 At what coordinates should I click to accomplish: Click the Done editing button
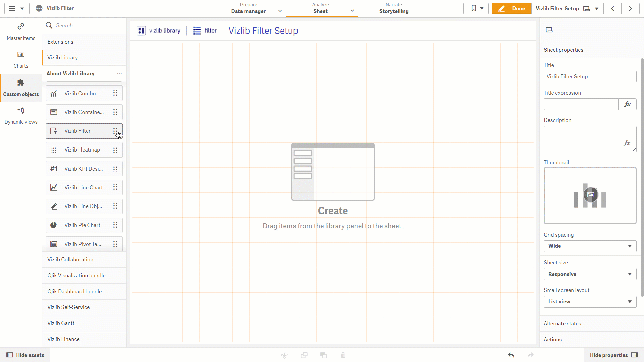pyautogui.click(x=512, y=9)
